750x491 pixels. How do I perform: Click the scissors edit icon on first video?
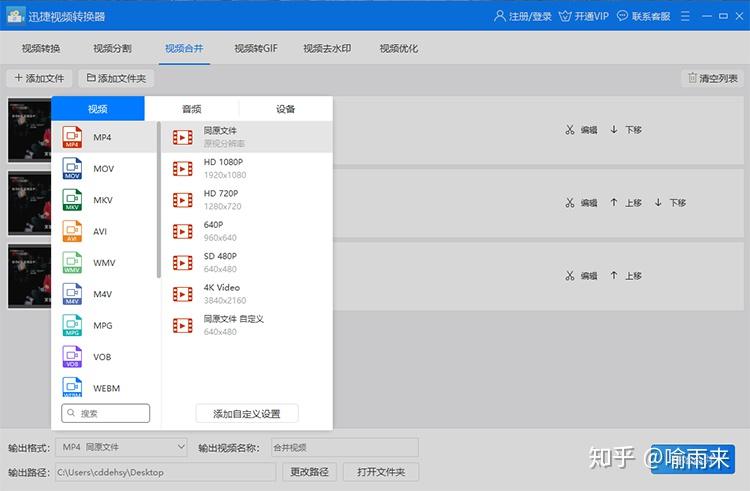pyautogui.click(x=570, y=130)
